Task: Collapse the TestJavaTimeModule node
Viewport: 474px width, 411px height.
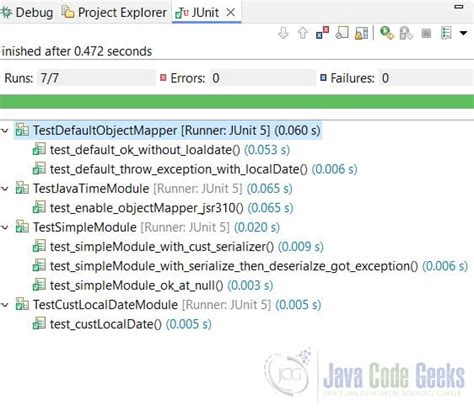Action: 5,189
